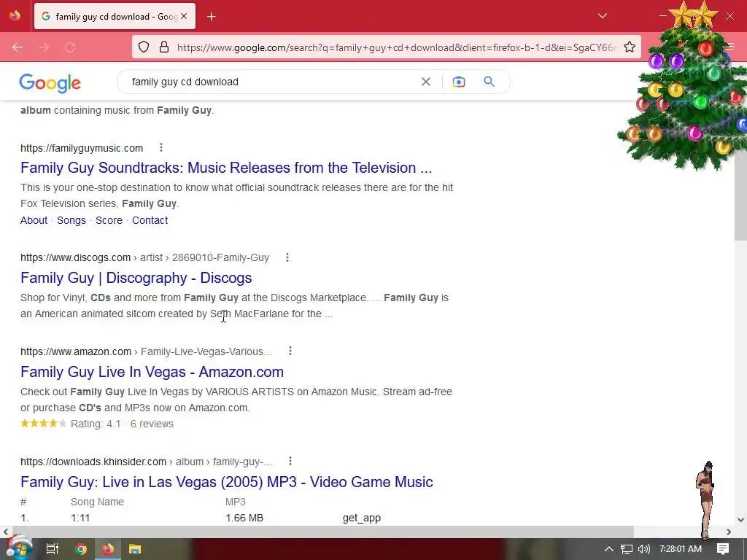Viewport: 747px width, 560px height.
Task: Open the notification action center icon
Action: [723, 549]
